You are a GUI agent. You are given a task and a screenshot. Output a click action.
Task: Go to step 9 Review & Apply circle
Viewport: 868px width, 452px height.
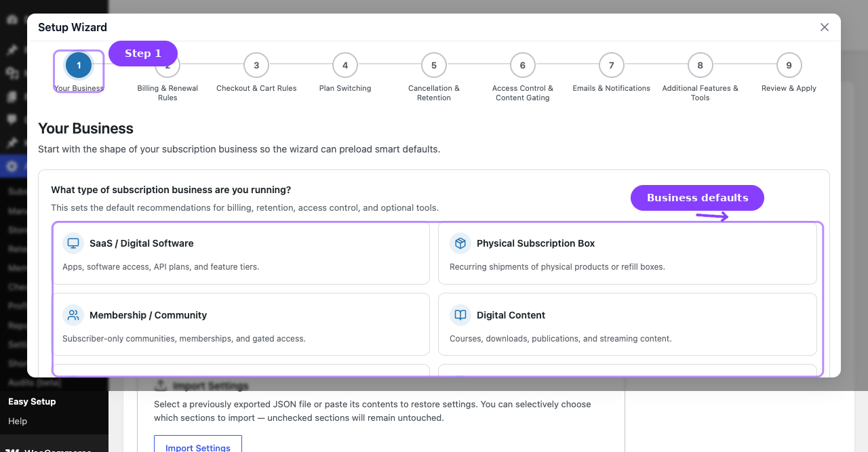789,65
